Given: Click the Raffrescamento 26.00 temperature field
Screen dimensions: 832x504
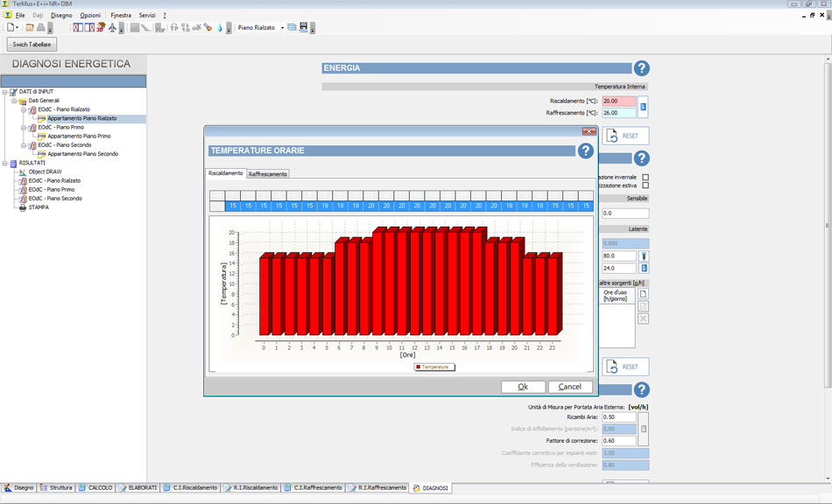Looking at the screenshot, I should point(618,113).
